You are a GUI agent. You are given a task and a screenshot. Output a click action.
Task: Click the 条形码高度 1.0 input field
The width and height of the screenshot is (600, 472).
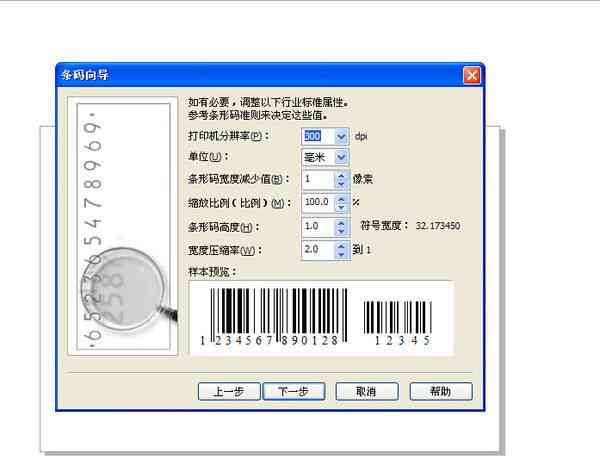318,226
